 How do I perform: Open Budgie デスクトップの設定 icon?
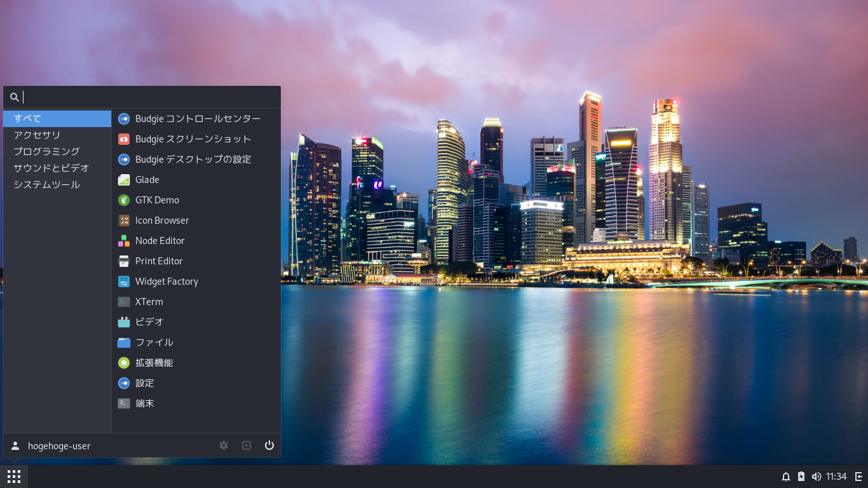coord(124,159)
